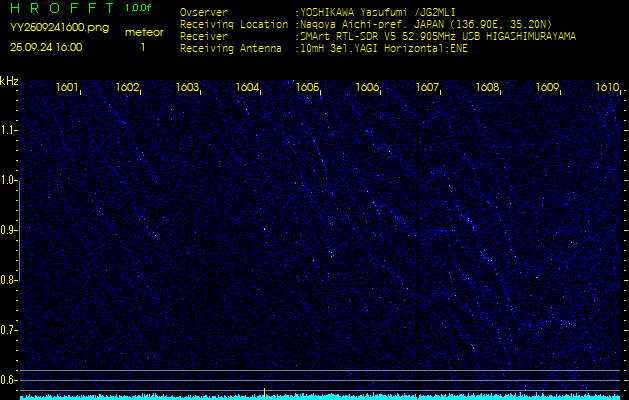Click the 0.9 kHz axis label
Screen dimensions: 629x400
[7, 230]
